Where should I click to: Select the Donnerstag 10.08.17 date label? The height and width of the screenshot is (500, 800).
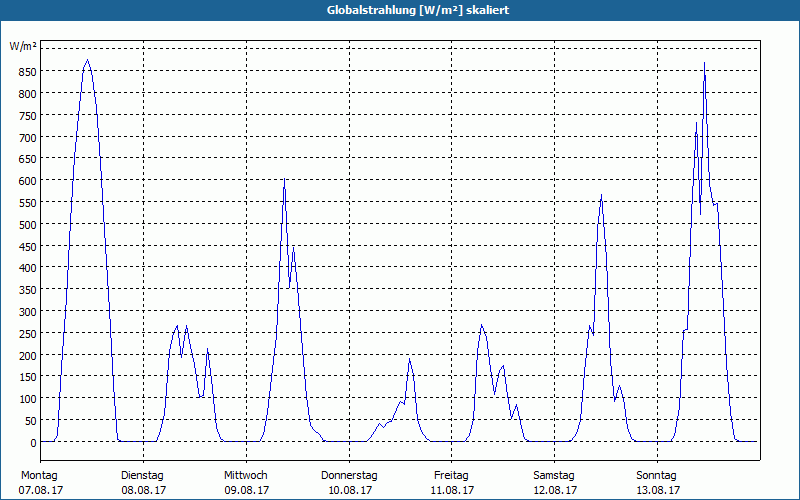click(349, 483)
